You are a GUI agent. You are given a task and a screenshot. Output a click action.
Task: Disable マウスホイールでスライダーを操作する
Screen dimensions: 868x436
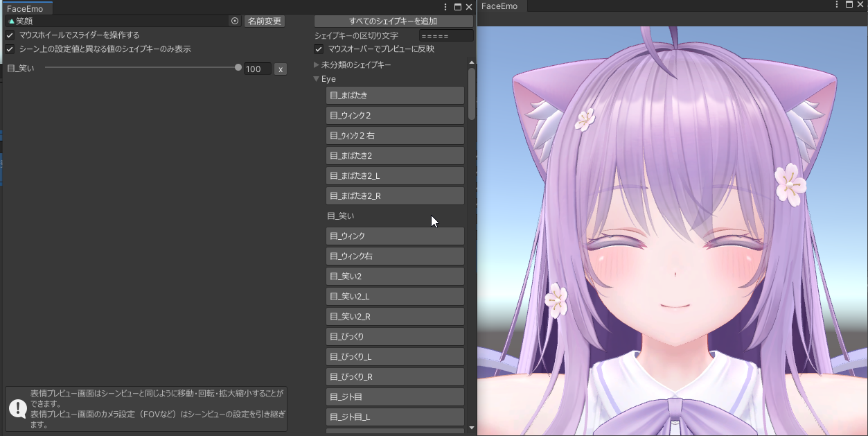coord(10,35)
